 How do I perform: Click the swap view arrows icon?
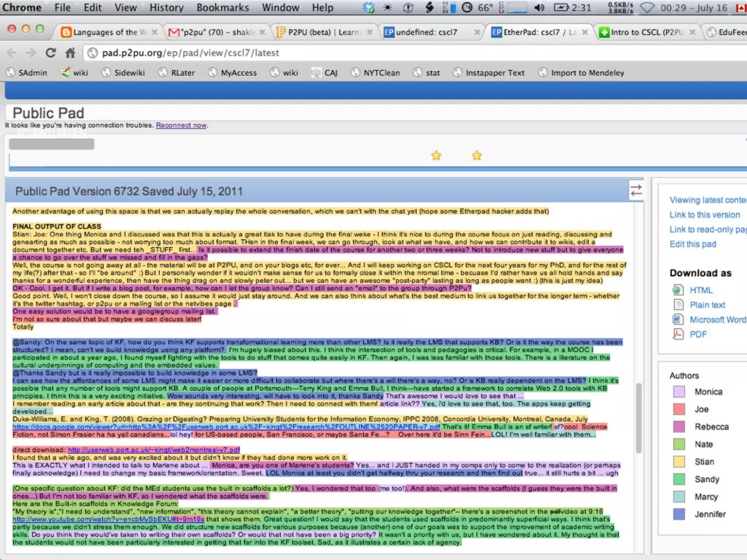tap(636, 190)
